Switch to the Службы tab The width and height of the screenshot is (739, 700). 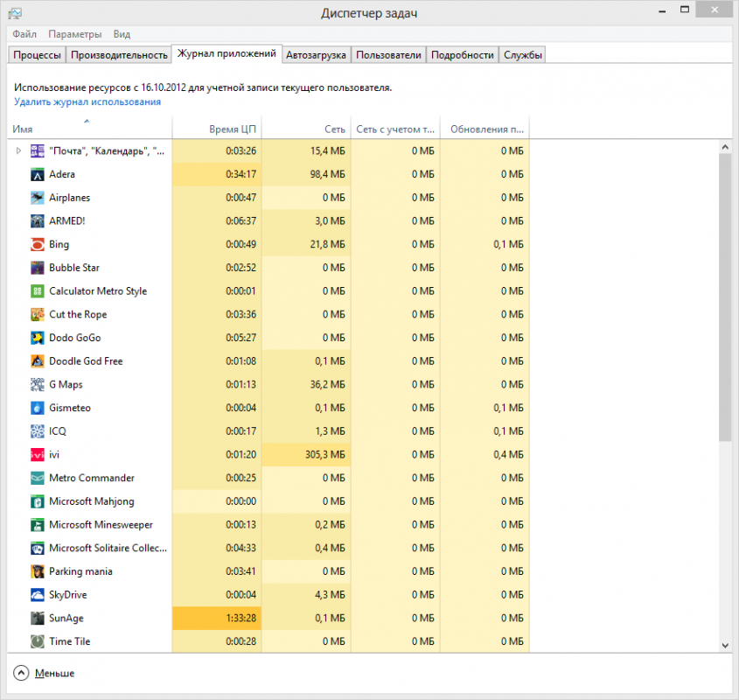point(523,55)
